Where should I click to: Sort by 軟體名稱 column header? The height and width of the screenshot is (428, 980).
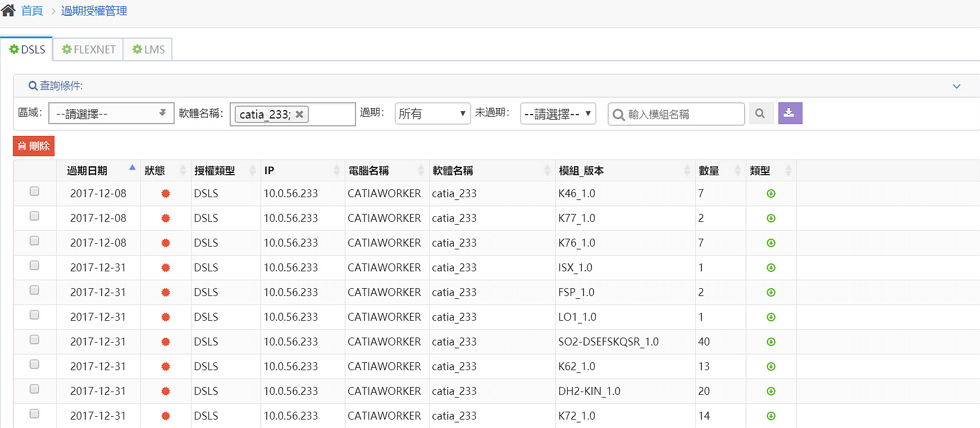pyautogui.click(x=493, y=170)
